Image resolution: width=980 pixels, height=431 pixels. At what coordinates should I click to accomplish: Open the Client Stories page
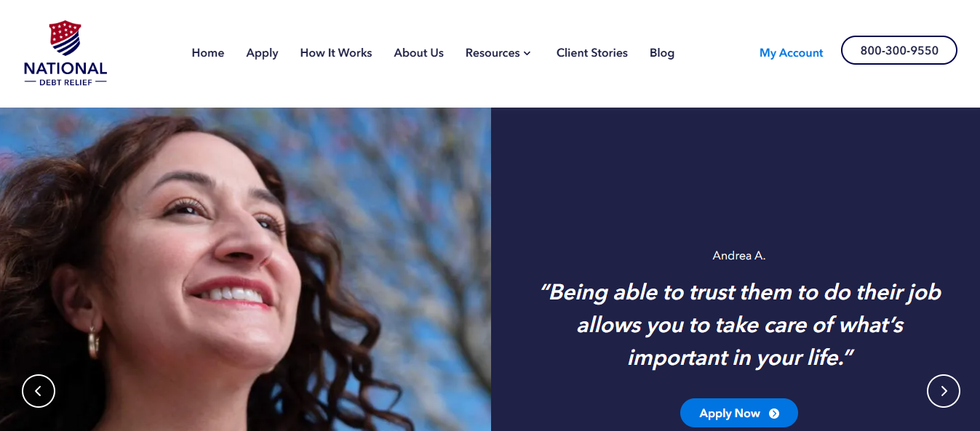tap(592, 53)
